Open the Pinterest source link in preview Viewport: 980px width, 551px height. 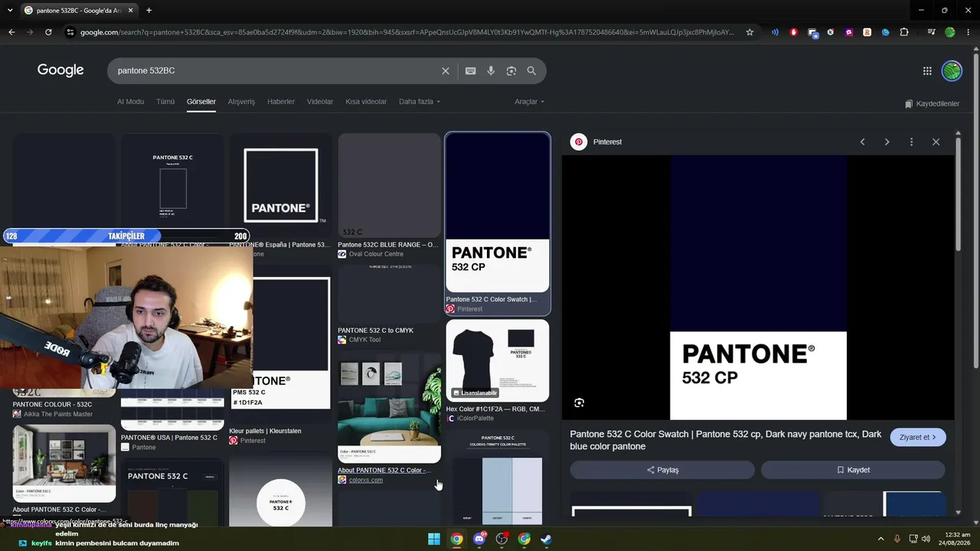click(596, 142)
